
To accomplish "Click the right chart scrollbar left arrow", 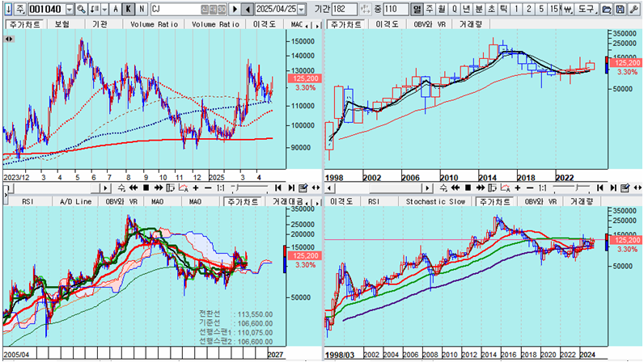I will (329, 188).
